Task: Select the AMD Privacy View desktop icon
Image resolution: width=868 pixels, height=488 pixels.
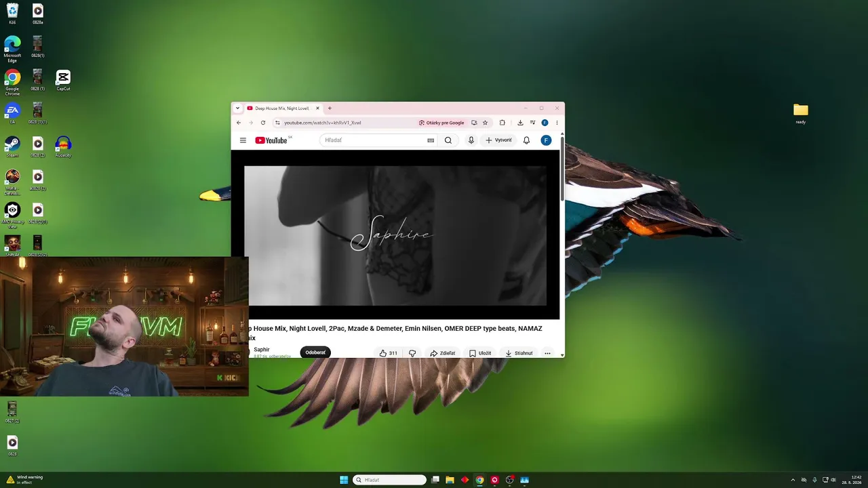Action: [x=12, y=215]
